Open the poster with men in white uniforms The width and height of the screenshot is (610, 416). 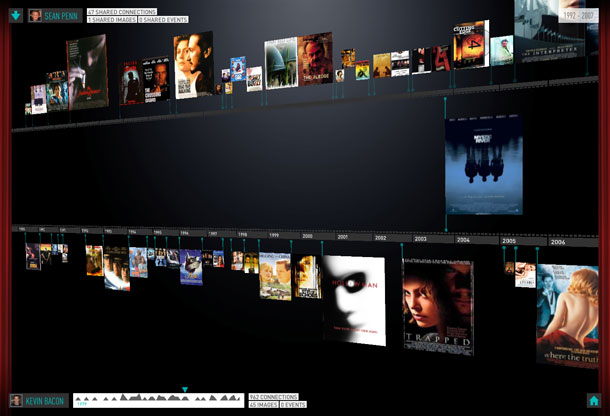tap(117, 269)
